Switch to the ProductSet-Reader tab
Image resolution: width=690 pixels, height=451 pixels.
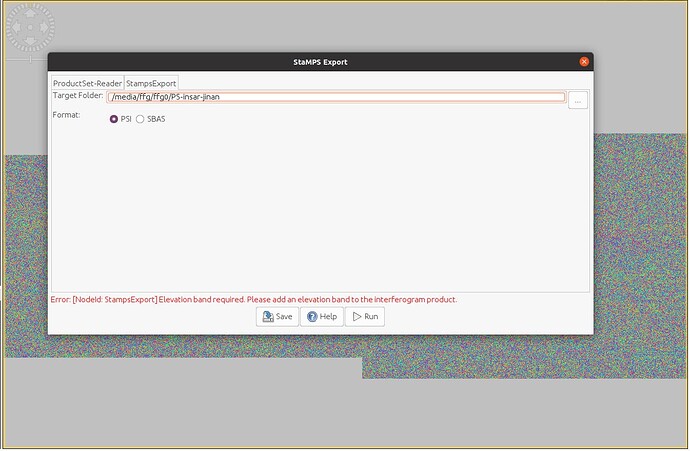87,83
